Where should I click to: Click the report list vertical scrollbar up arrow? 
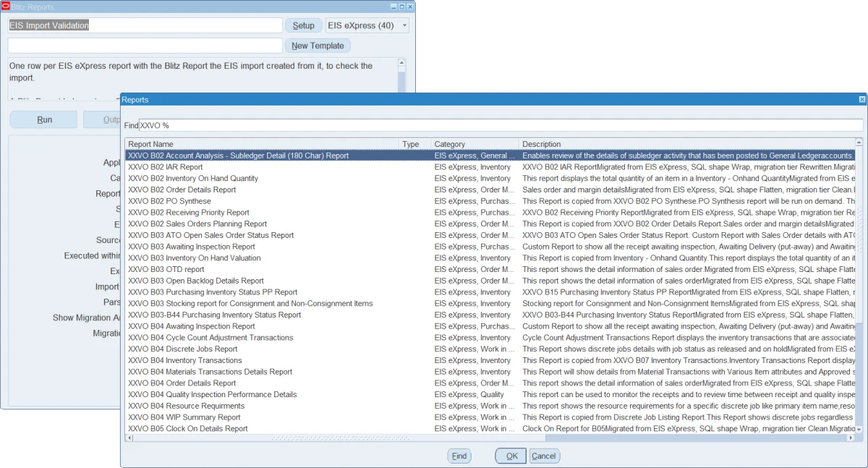tap(859, 142)
